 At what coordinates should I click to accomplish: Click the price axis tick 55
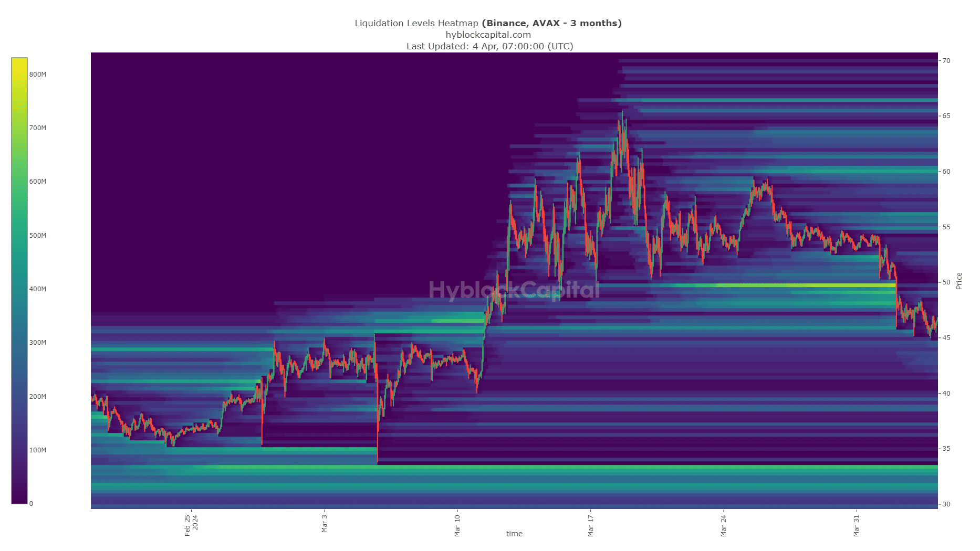[x=946, y=227]
